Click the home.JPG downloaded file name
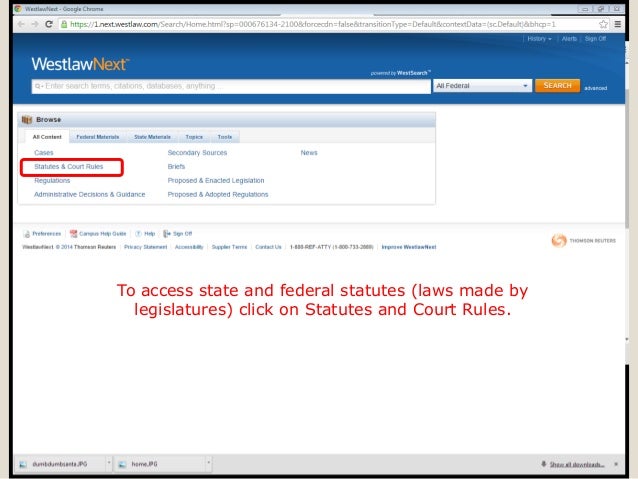Screen dimensions: 638x479 [x=144, y=464]
